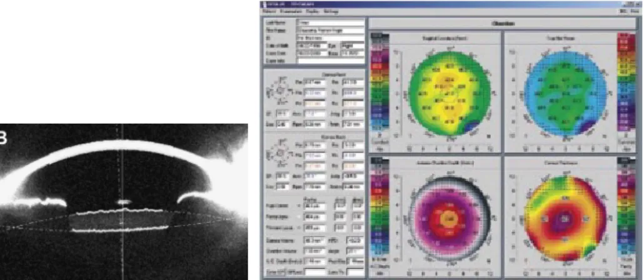
Task: Click Cornea Front Rmin value field
Action: pos(353,125)
